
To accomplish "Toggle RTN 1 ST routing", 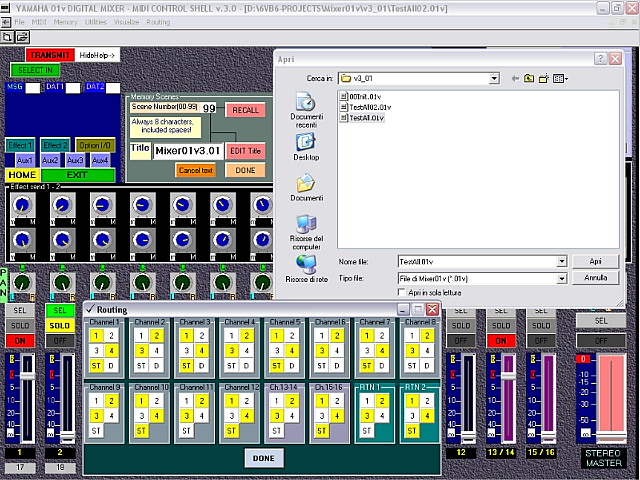I will pos(367,431).
